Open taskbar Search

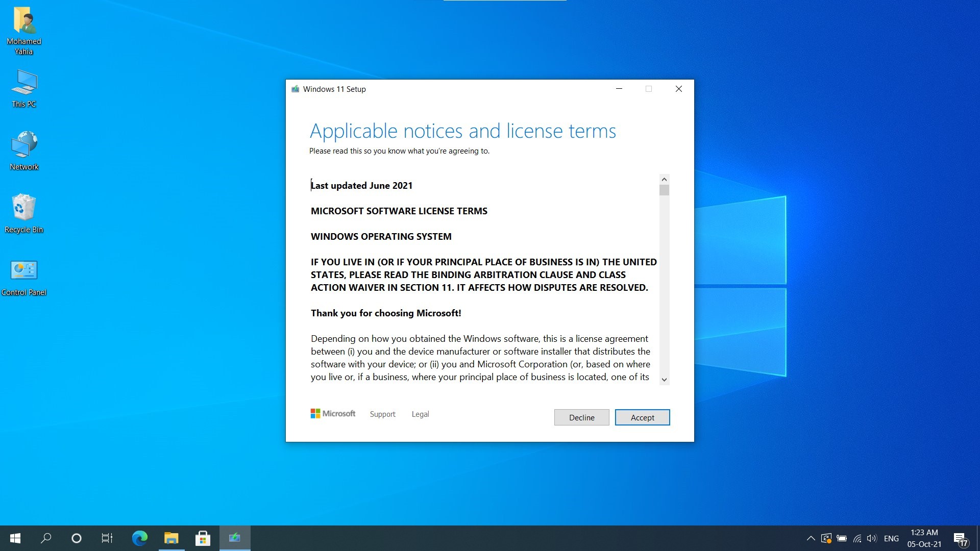[x=46, y=538]
